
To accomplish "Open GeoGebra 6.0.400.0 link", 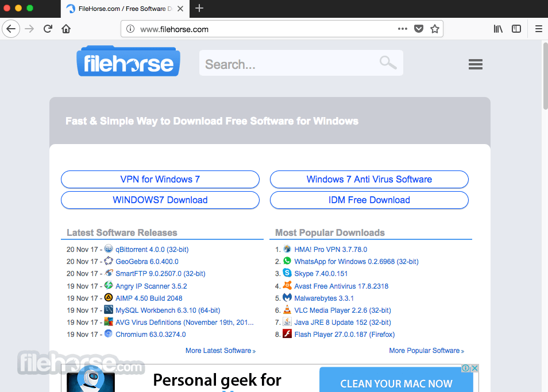I will 147,262.
